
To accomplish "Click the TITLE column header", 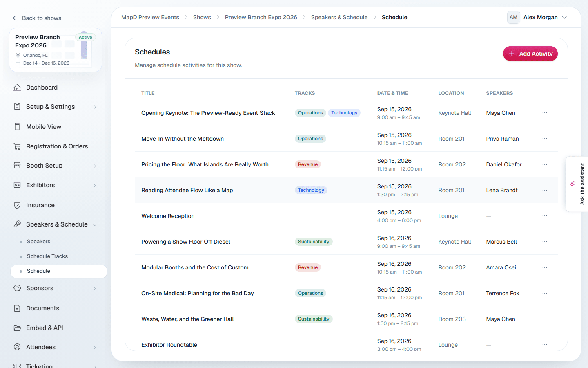I will click(x=148, y=93).
